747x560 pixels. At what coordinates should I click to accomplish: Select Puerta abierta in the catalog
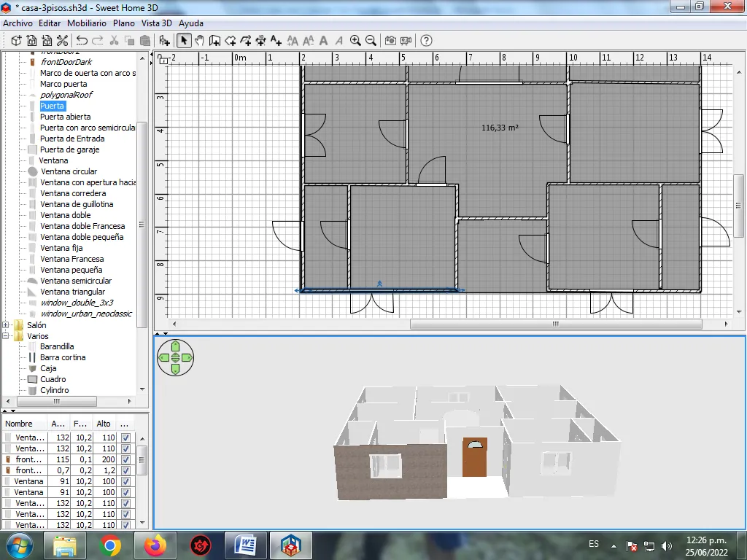click(65, 117)
